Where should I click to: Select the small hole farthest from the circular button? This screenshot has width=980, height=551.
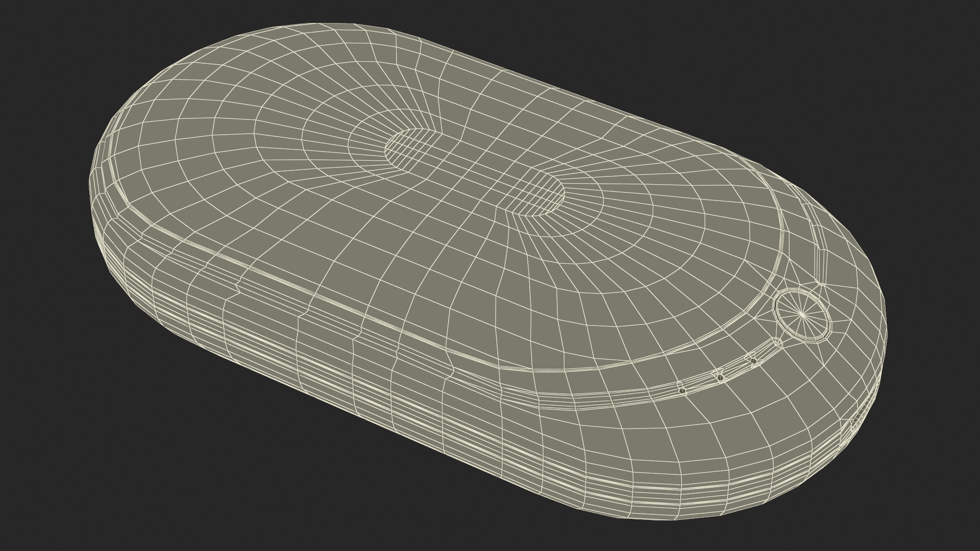(683, 390)
